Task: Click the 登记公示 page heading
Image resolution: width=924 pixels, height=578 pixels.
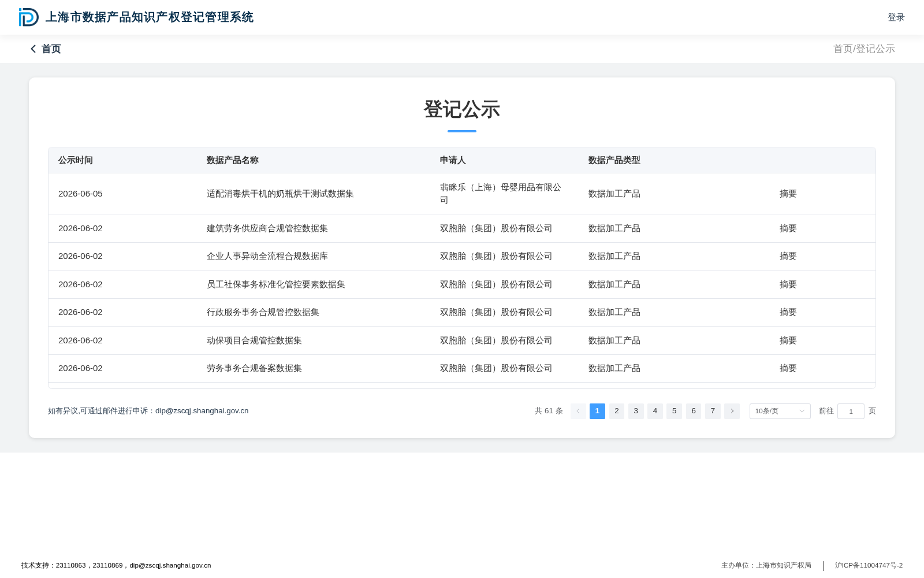Action: pos(462,109)
